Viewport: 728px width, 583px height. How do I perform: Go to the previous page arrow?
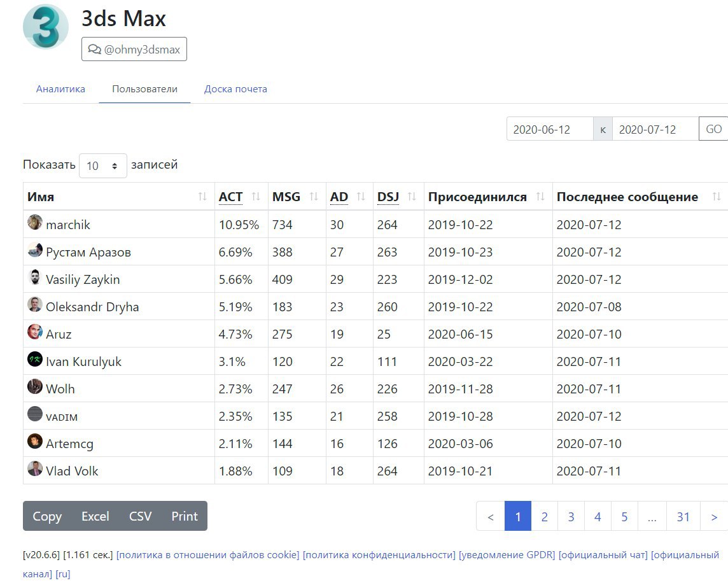point(491,517)
